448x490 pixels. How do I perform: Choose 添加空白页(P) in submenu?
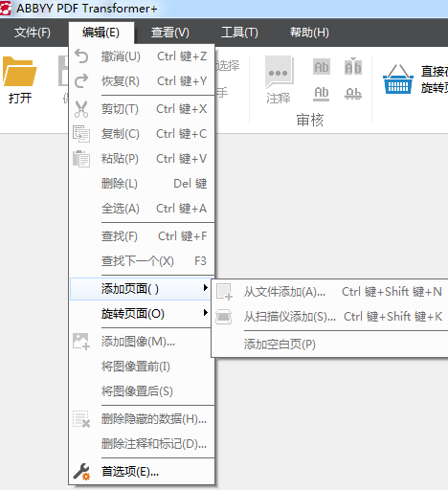[x=330, y=345]
